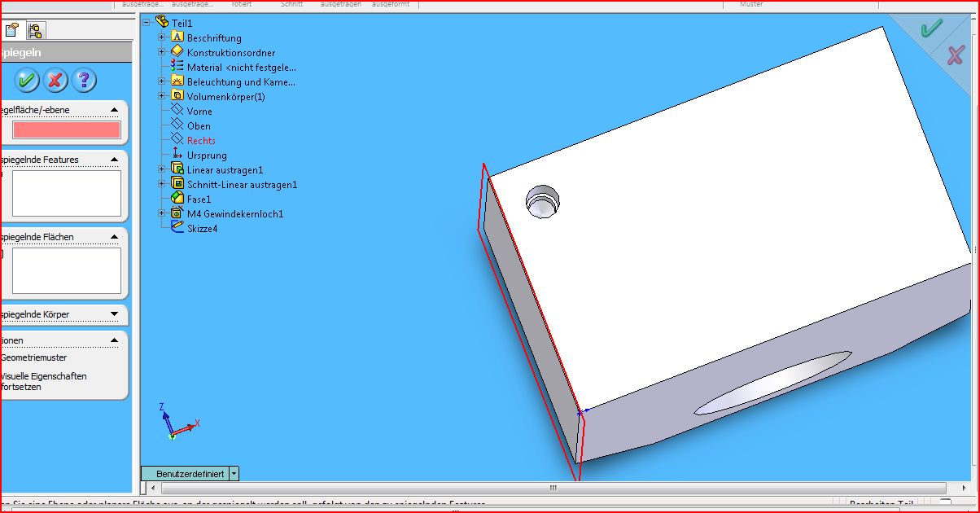The image size is (980, 513).
Task: Expand the Konstruktionsordner tree node
Action: click(x=162, y=52)
